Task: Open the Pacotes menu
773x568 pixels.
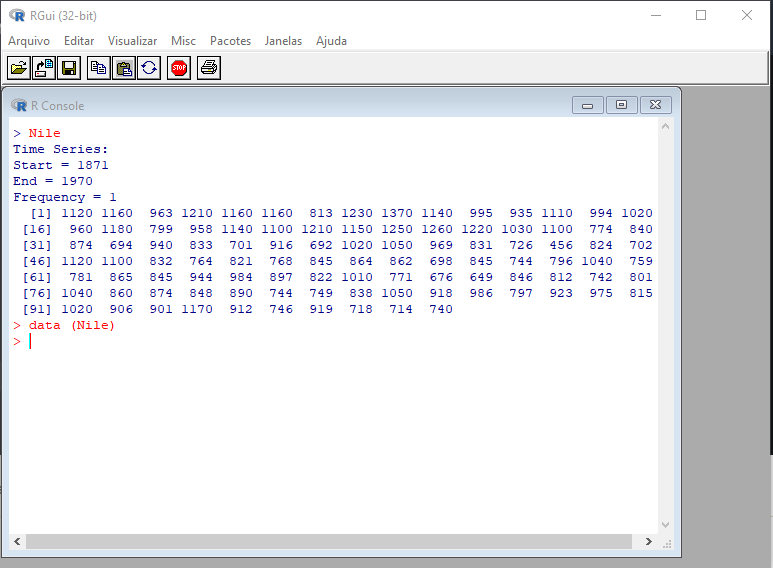Action: [x=230, y=41]
